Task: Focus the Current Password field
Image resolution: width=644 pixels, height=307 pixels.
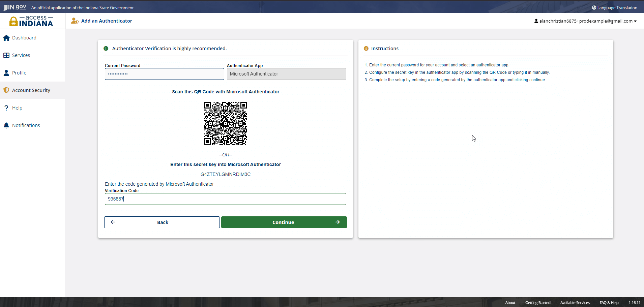Action: [x=164, y=74]
